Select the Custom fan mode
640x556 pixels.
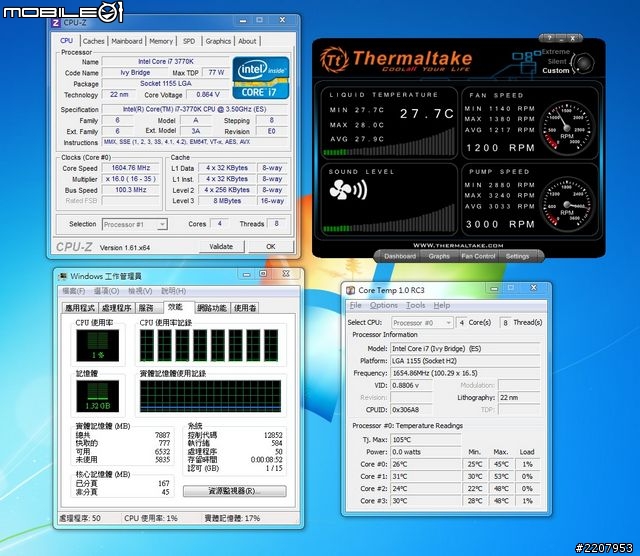[556, 71]
